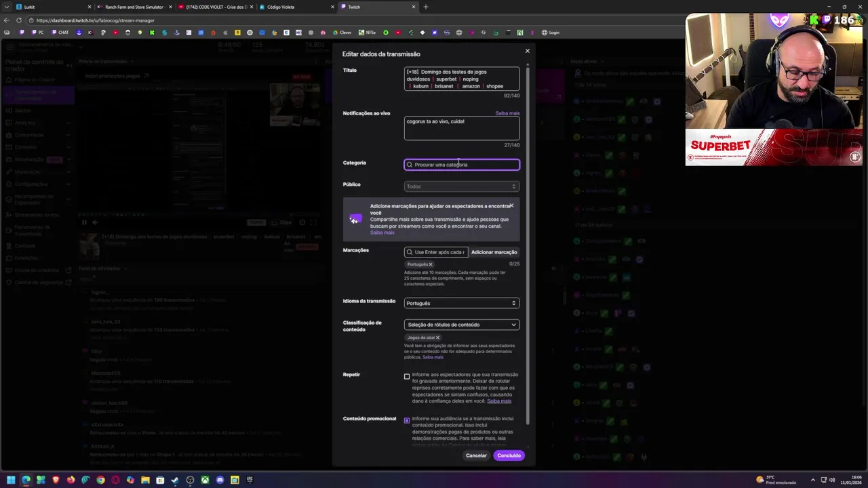The image size is (868, 488).
Task: Click the address bar URL
Action: 96,20
